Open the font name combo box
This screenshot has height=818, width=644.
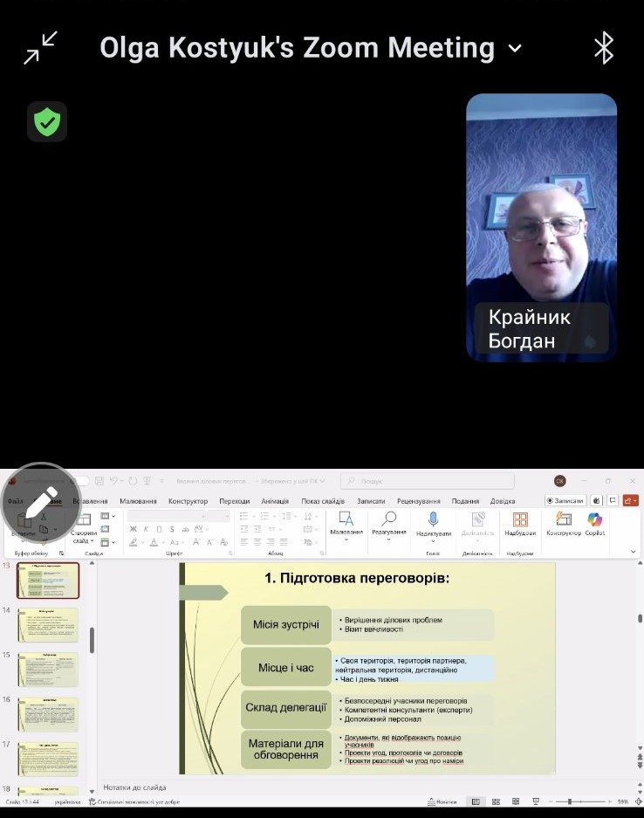pos(168,516)
